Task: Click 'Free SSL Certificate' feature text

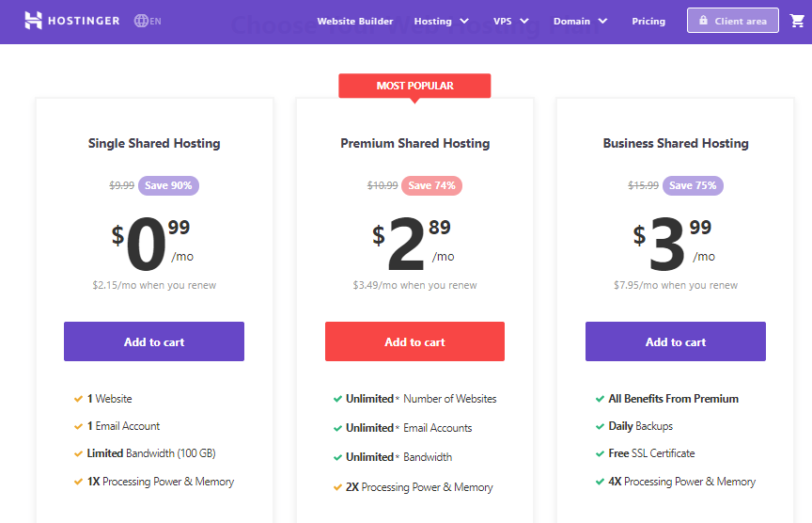Action: click(x=651, y=453)
